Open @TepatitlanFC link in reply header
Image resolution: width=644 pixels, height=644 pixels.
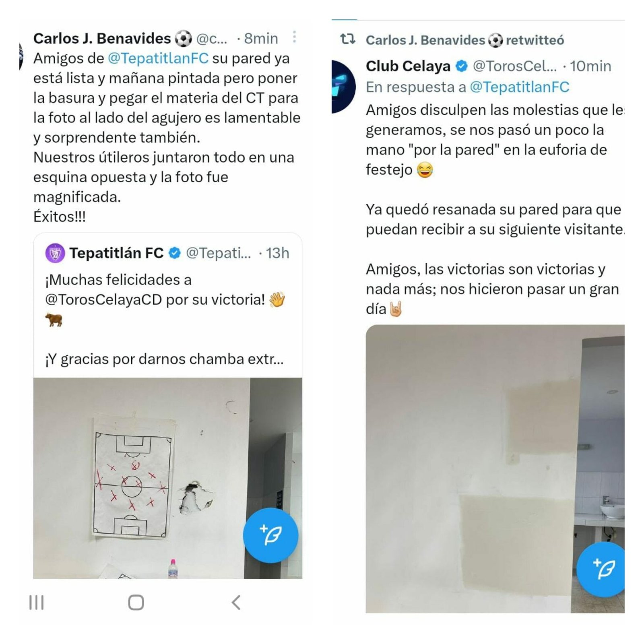[x=520, y=87]
